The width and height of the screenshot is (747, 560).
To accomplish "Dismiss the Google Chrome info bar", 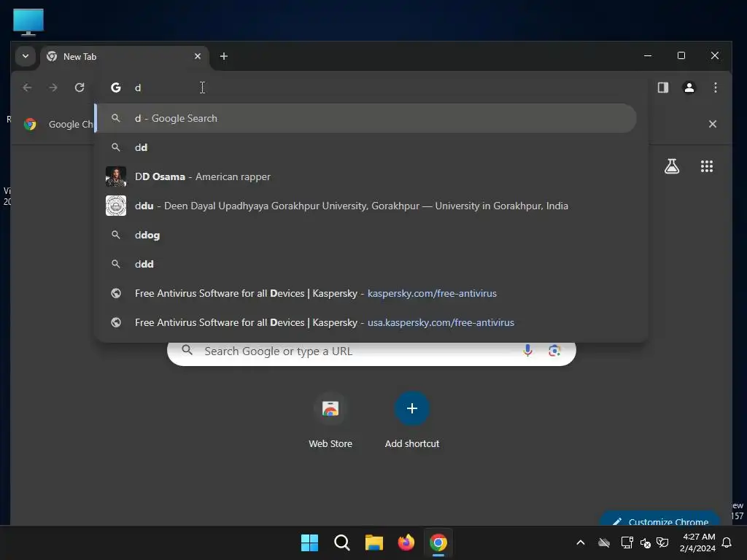I will click(x=712, y=124).
